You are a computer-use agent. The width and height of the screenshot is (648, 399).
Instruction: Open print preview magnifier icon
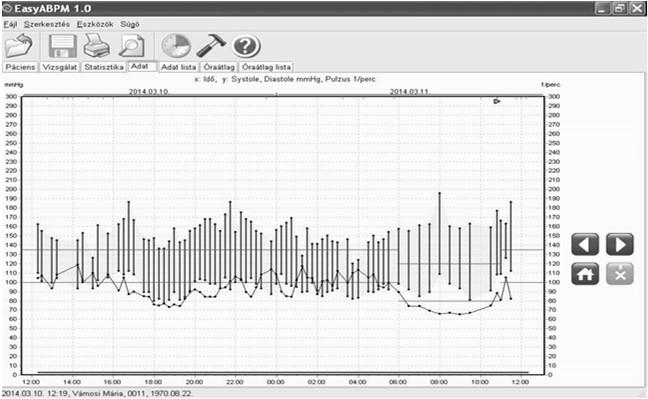tap(132, 46)
